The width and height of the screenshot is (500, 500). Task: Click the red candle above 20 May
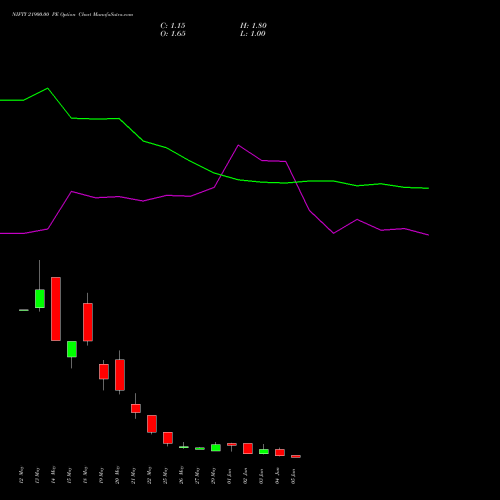[x=120, y=375]
